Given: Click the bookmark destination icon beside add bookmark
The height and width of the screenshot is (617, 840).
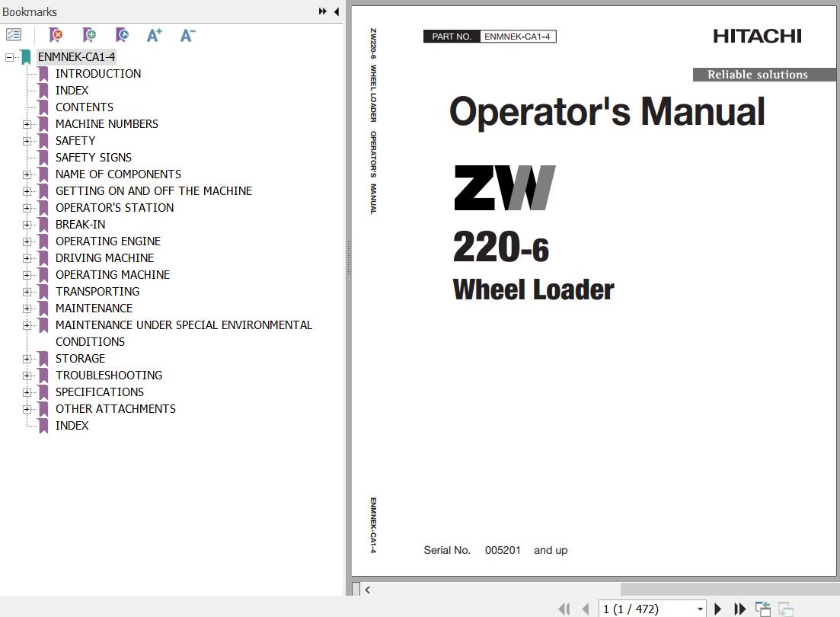Looking at the screenshot, I should point(122,35).
